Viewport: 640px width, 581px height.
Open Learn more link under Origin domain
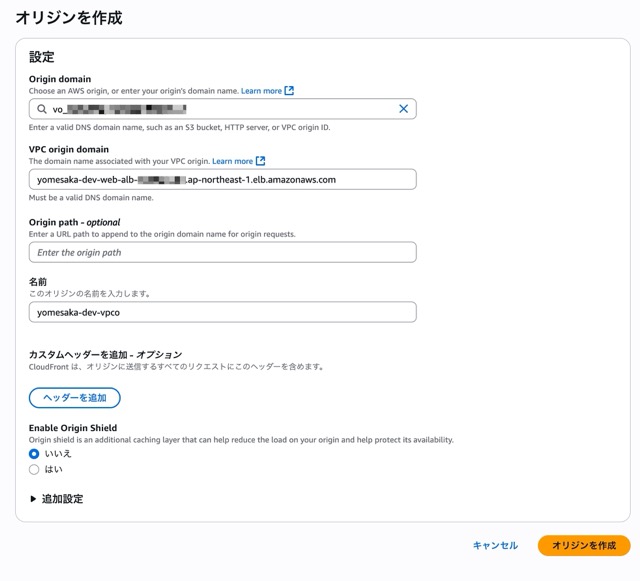[x=261, y=91]
